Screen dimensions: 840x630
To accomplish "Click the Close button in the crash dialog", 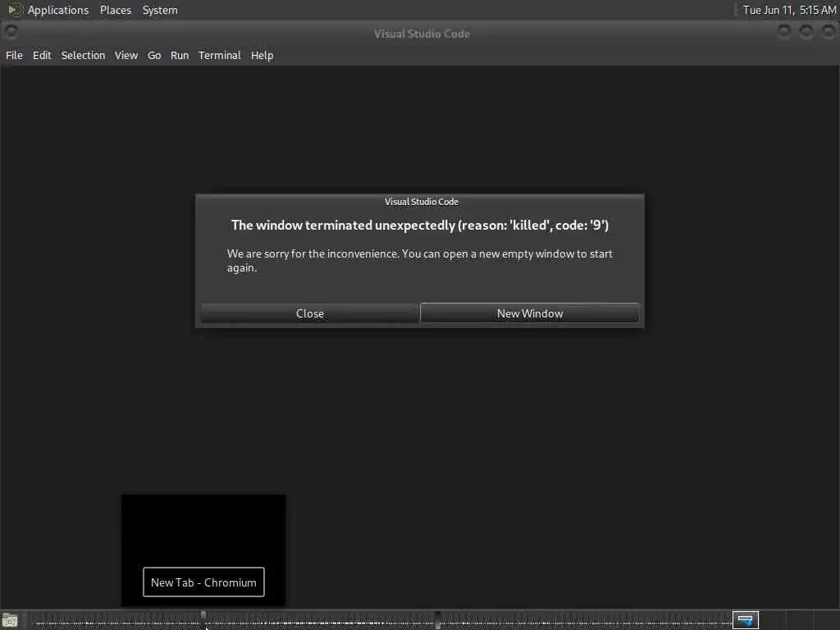I will pos(309,313).
